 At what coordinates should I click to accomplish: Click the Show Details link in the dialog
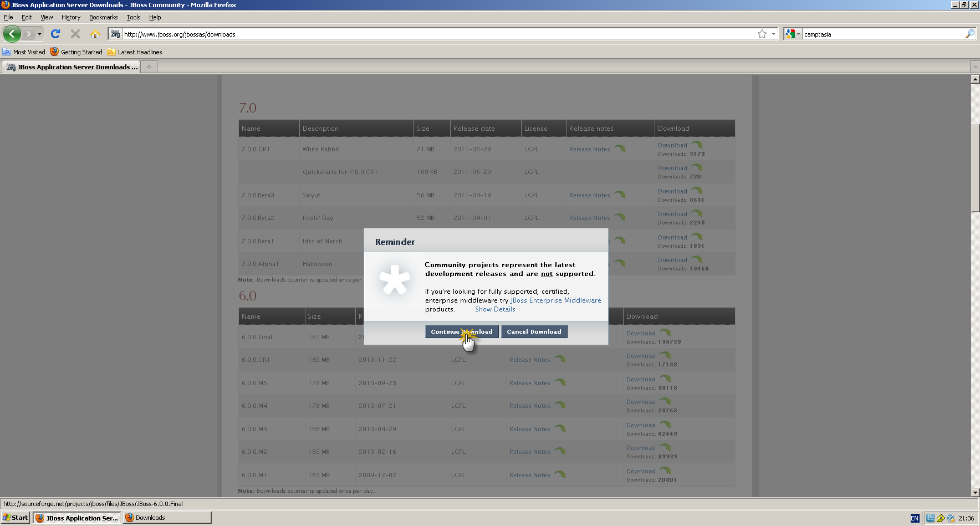494,309
